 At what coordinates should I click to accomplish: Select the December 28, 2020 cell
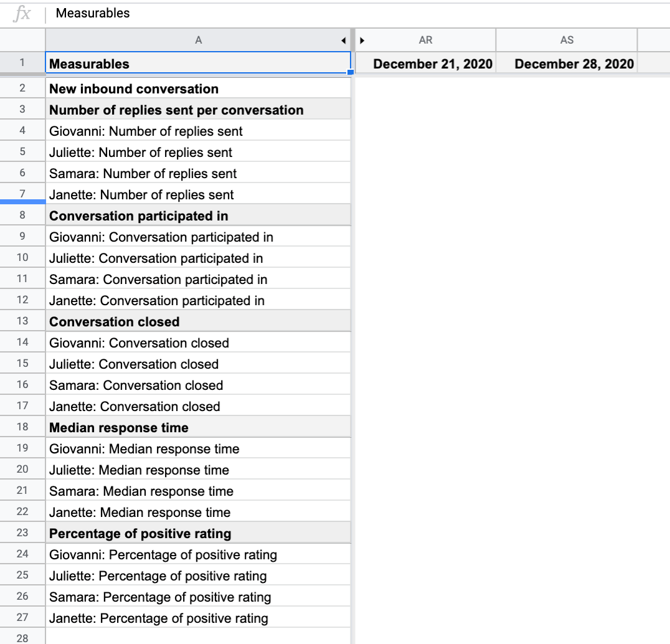(x=567, y=64)
